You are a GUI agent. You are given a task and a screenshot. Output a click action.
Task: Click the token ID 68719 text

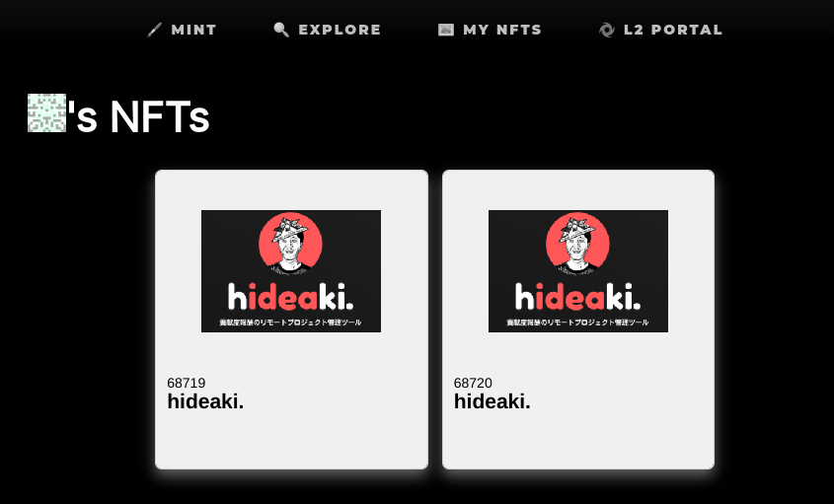[x=187, y=383]
